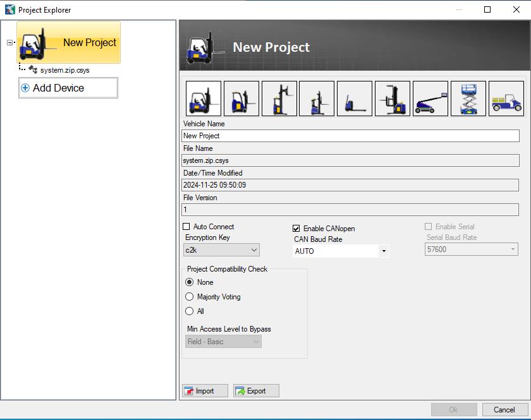
Task: Click the system.zip.csys gear icon in tree
Action: [x=33, y=69]
